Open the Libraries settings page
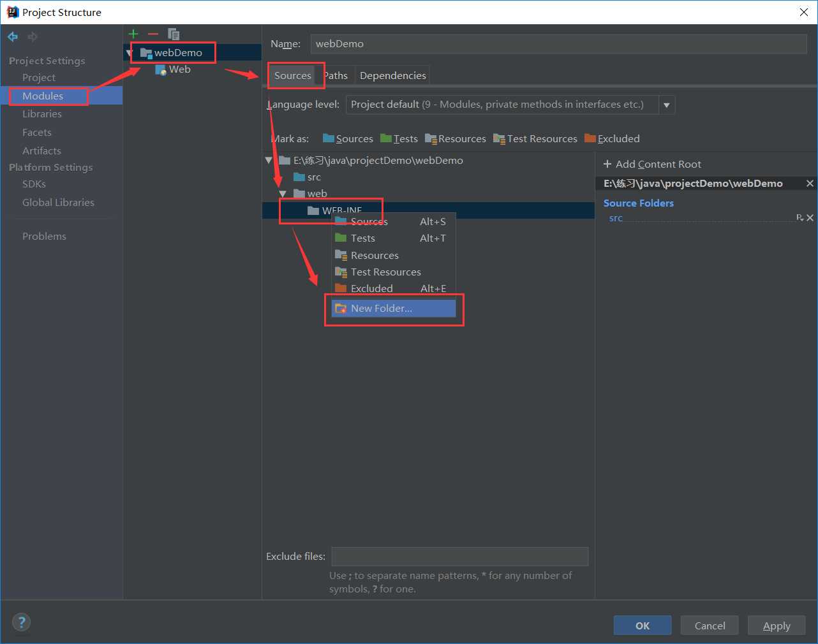Viewport: 818px width, 644px height. (42, 113)
